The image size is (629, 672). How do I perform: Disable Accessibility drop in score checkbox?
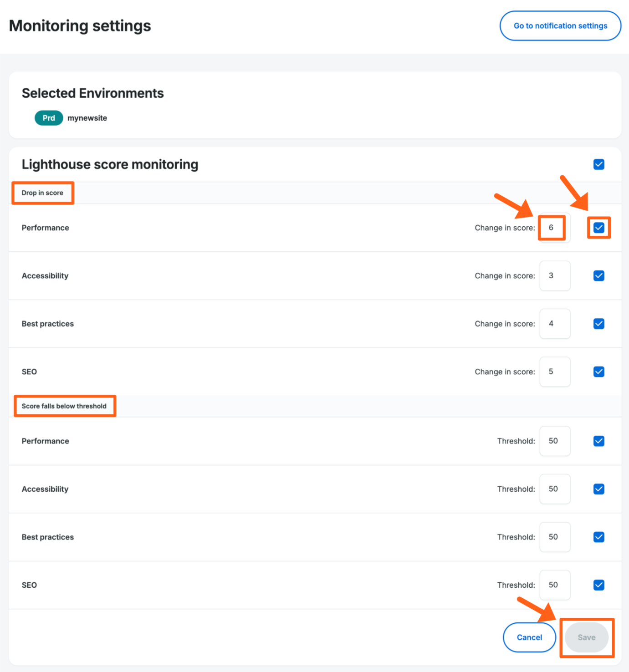point(598,276)
